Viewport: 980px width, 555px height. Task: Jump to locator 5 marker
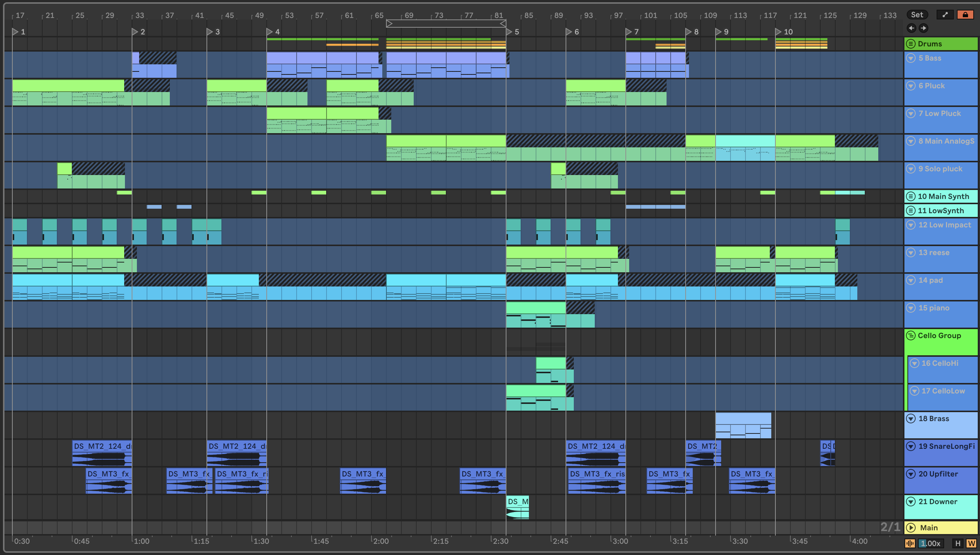[509, 32]
